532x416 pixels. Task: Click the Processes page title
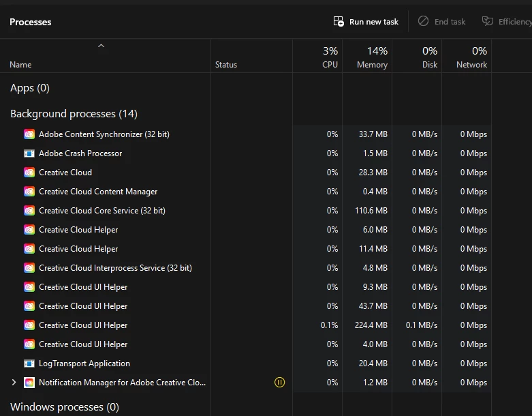point(31,22)
